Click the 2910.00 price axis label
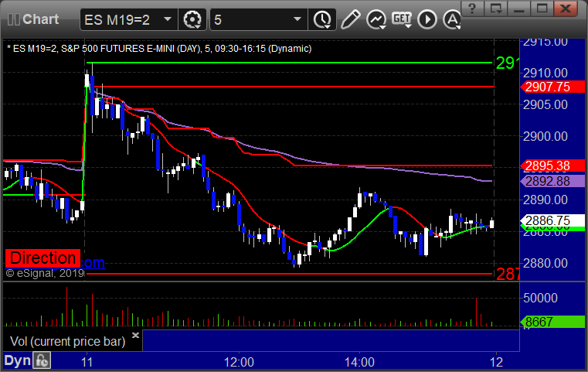Image resolution: width=588 pixels, height=372 pixels. 546,73
